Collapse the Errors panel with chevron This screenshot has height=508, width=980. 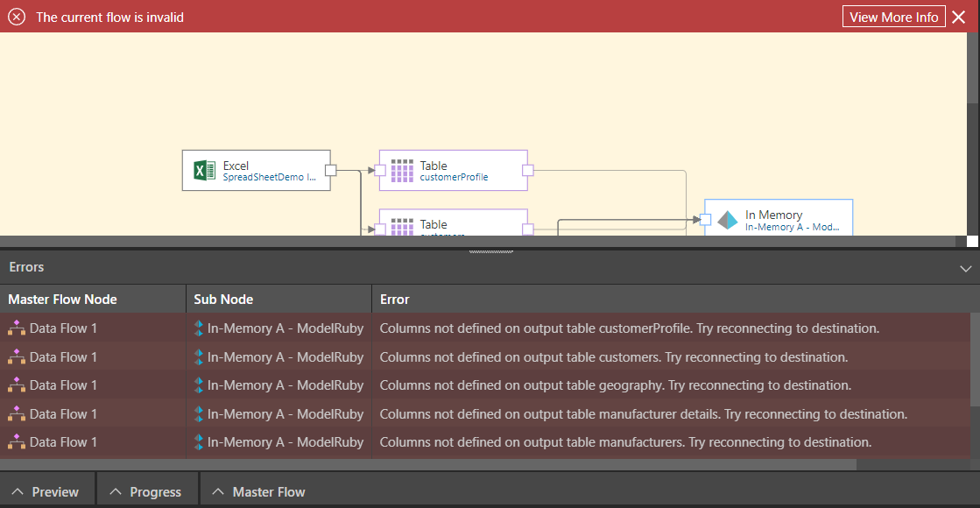click(x=965, y=268)
